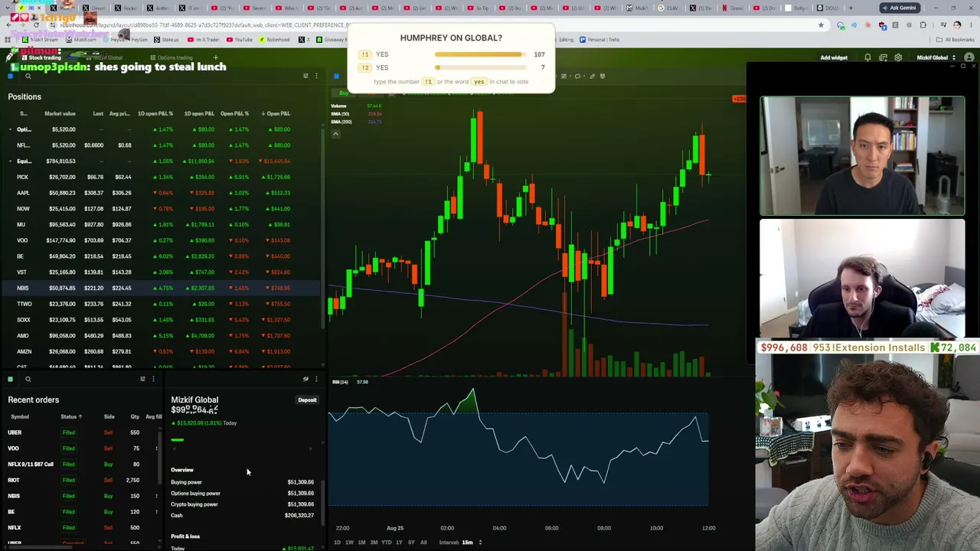
Task: Open the settings gear icon
Action: pyautogui.click(x=898, y=57)
